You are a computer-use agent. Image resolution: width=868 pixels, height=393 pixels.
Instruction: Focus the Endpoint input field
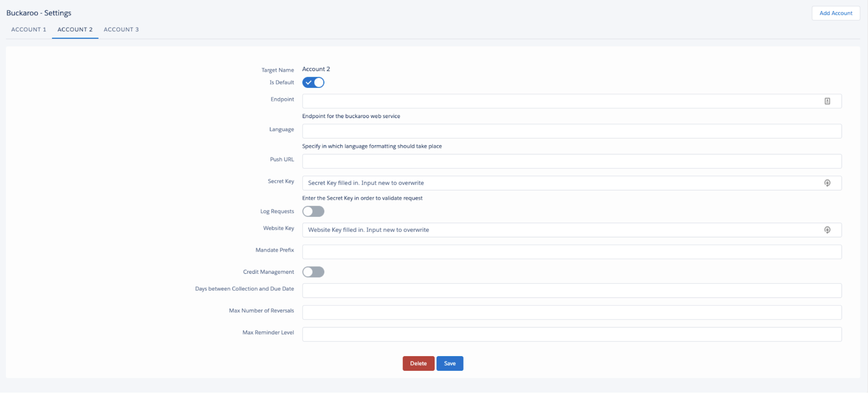560,101
